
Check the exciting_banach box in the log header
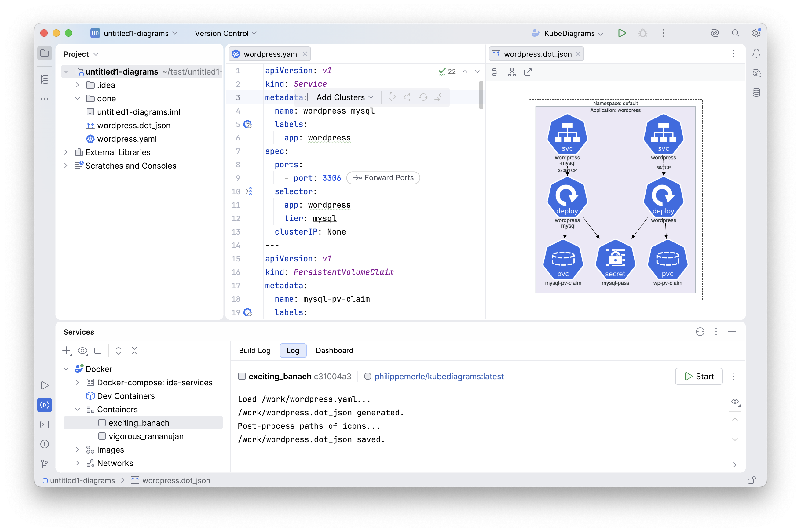(242, 376)
